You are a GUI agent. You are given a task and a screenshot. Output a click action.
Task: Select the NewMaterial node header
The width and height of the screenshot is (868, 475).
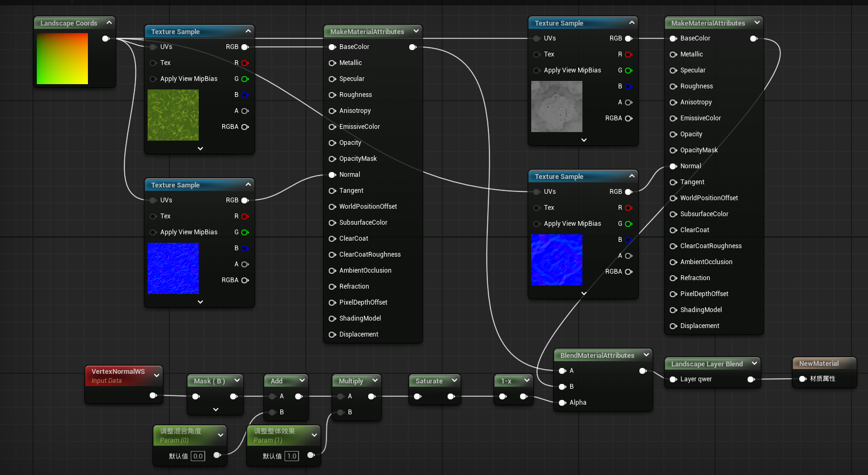tap(819, 363)
